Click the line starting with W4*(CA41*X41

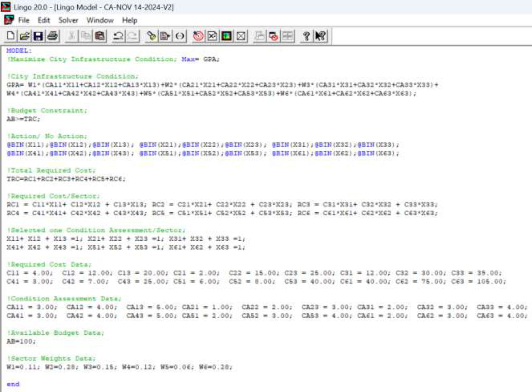(x=211, y=93)
